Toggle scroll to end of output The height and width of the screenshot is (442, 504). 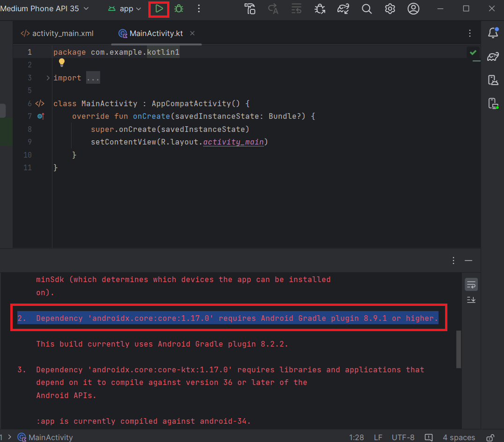(471, 300)
